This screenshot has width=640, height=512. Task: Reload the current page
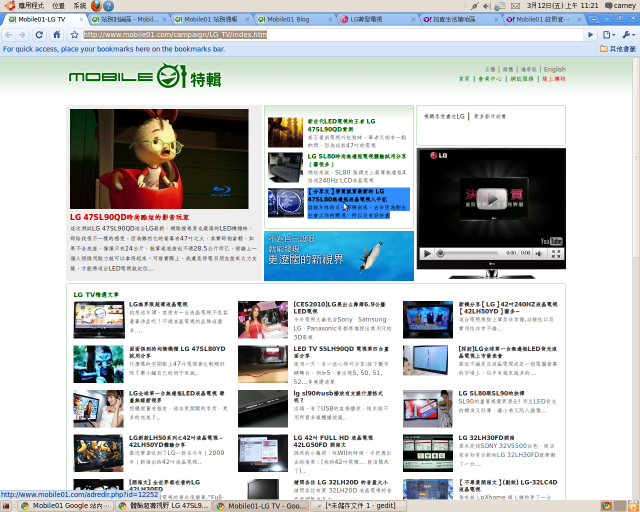point(39,35)
